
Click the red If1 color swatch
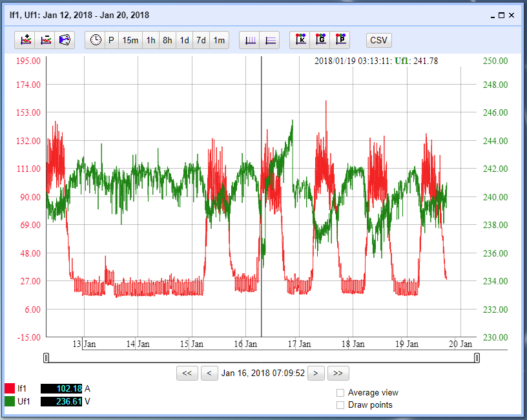tap(10, 389)
